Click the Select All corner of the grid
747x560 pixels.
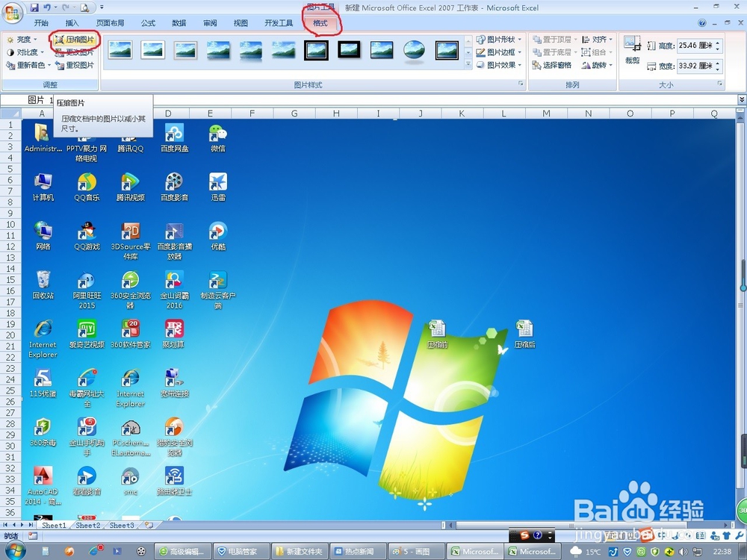(10, 113)
